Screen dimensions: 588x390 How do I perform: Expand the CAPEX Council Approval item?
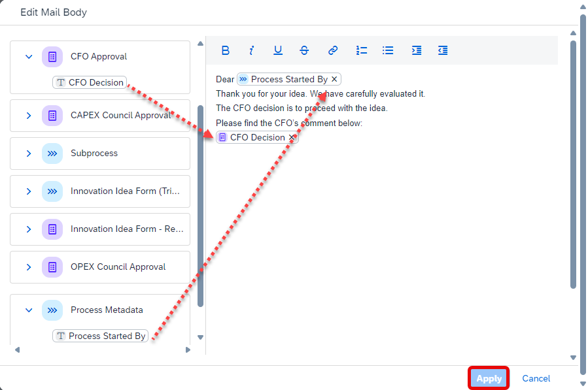(x=29, y=116)
